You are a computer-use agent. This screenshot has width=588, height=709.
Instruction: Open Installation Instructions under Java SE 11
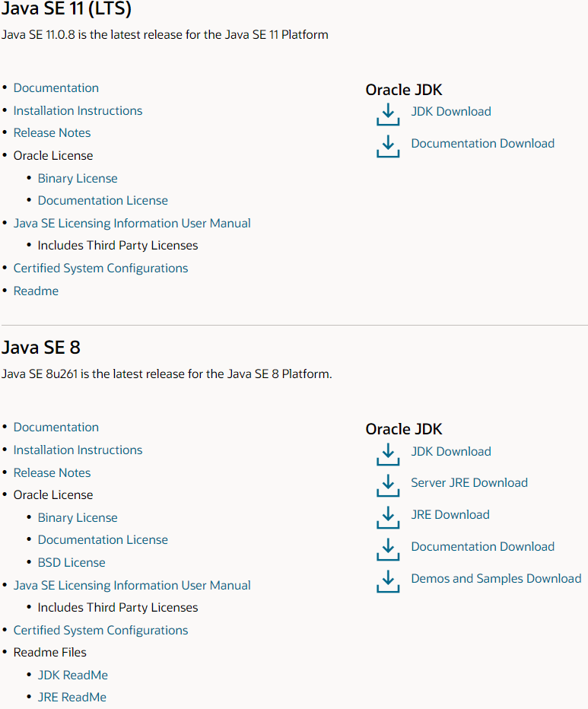coord(78,110)
